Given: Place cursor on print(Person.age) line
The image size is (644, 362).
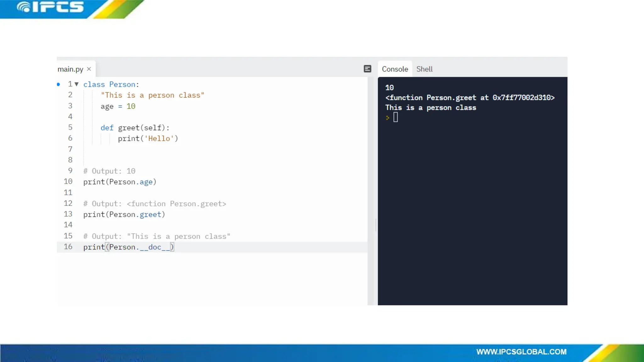Looking at the screenshot, I should click(120, 182).
